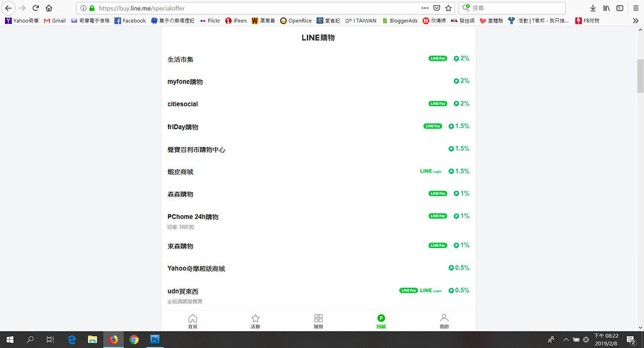Go back to the previous page
The image size is (644, 348).
click(8, 8)
